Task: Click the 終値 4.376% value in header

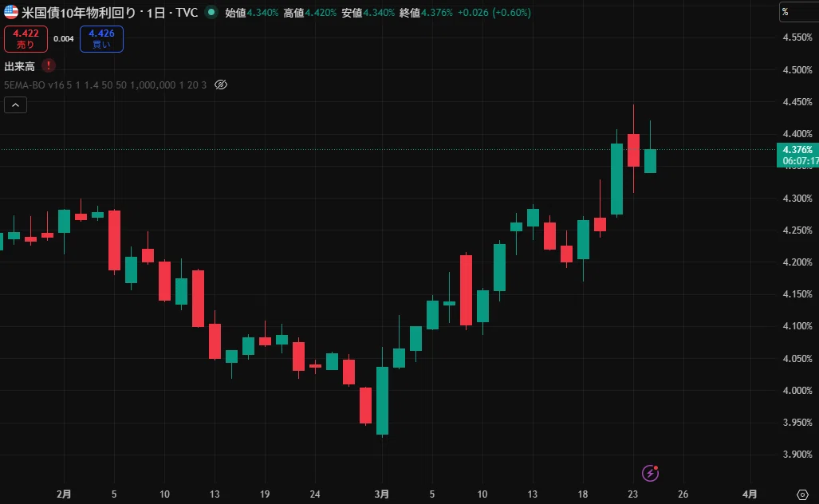Action: (426, 13)
